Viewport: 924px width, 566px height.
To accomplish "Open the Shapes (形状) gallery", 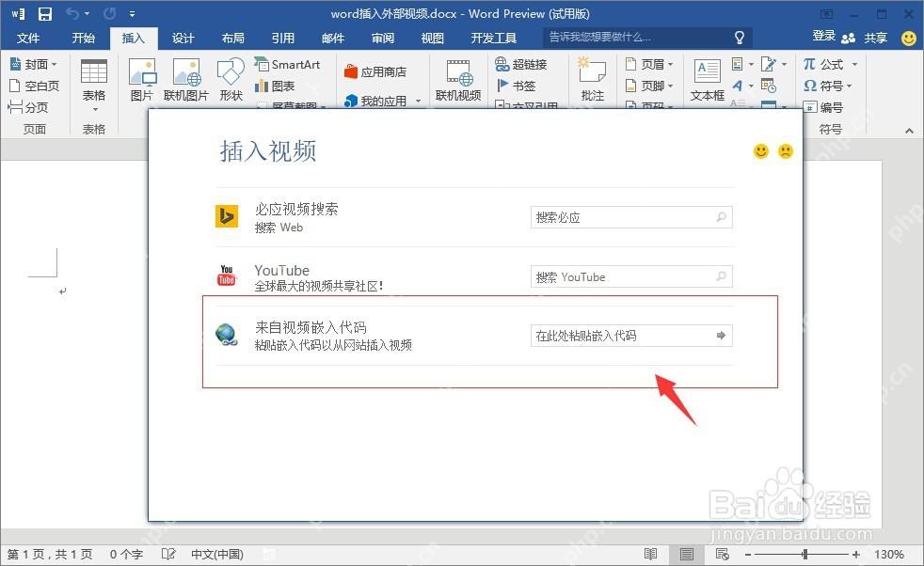I will click(231, 80).
